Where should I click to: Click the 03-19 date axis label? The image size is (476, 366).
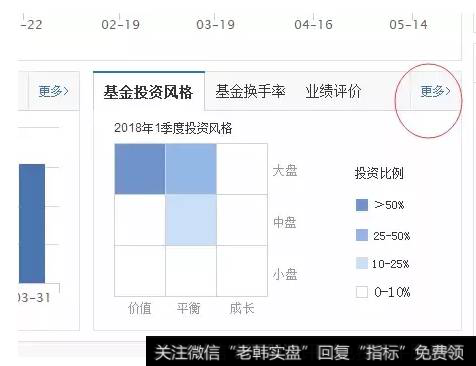[x=215, y=25]
